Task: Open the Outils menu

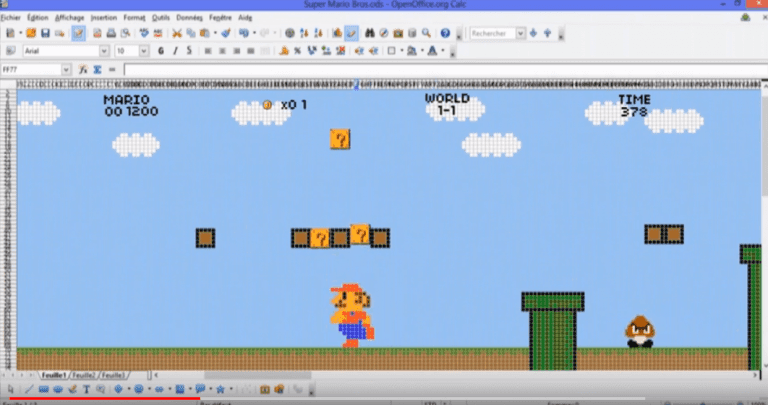Action: coord(160,18)
